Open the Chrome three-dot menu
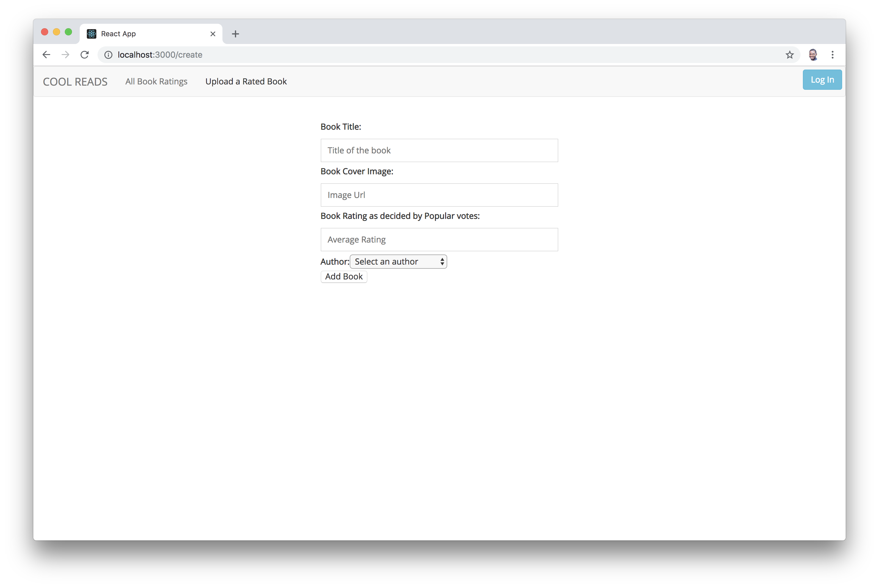This screenshot has height=588, width=879. [832, 55]
